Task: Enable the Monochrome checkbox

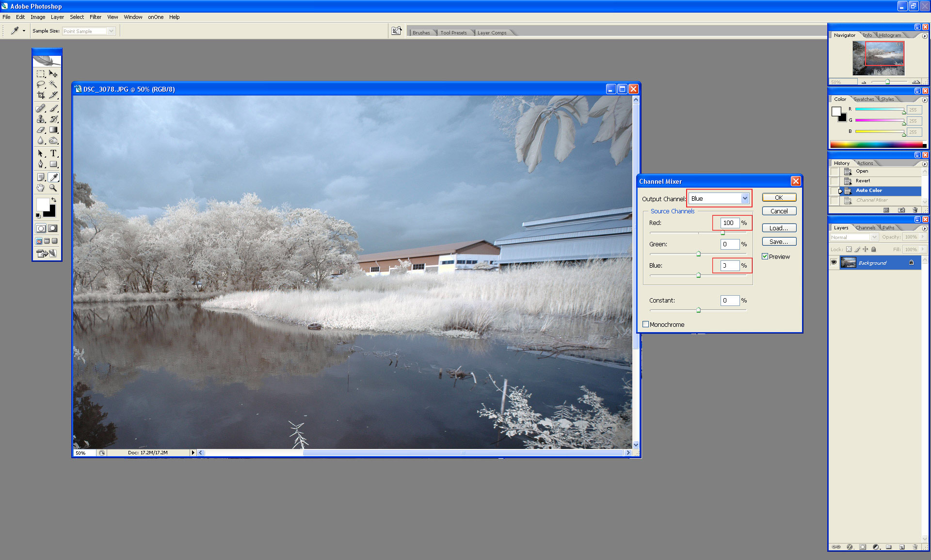Action: click(x=645, y=324)
